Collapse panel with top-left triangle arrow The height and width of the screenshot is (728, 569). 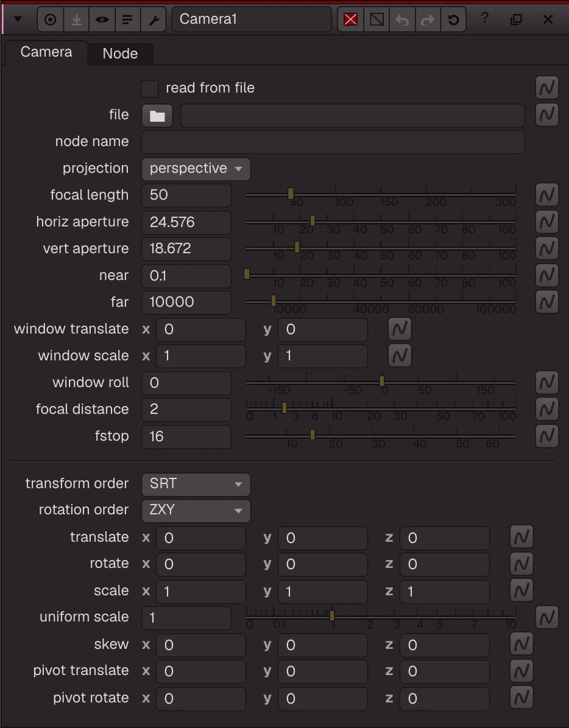point(18,19)
